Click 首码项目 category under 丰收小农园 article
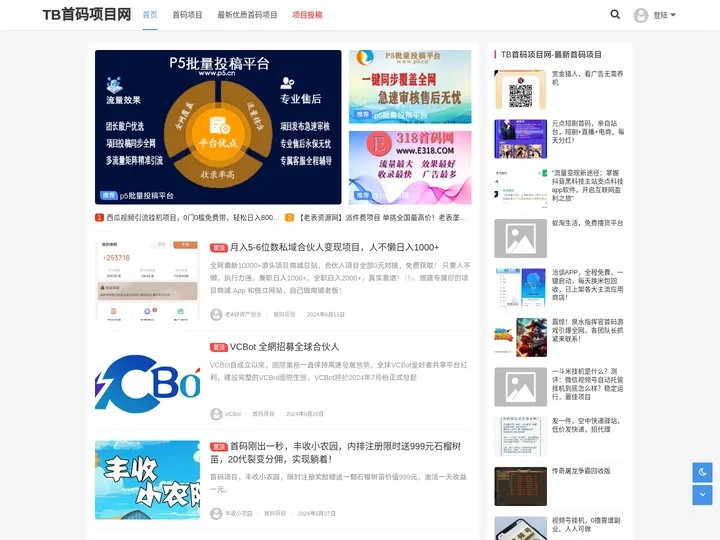Screen dimensions: 720x540 click(275, 513)
